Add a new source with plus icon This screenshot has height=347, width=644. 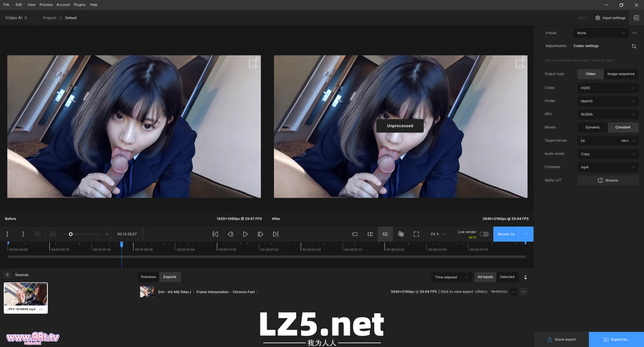click(8, 275)
